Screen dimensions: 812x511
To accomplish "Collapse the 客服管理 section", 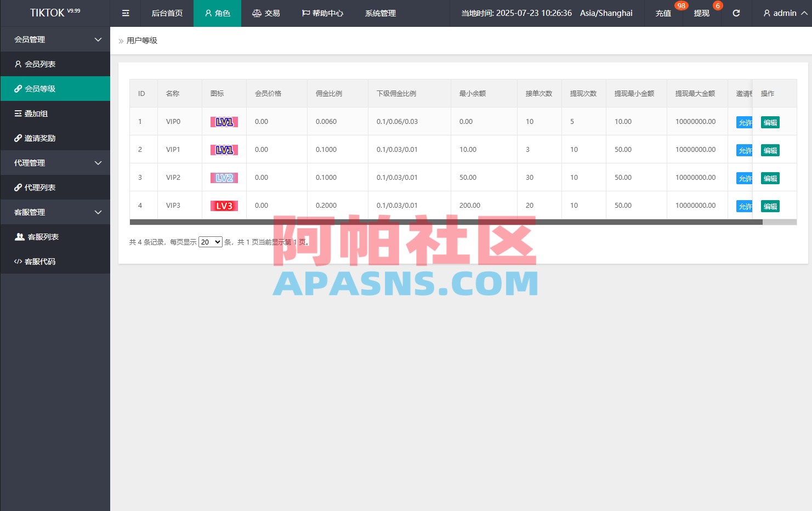I will coord(55,212).
